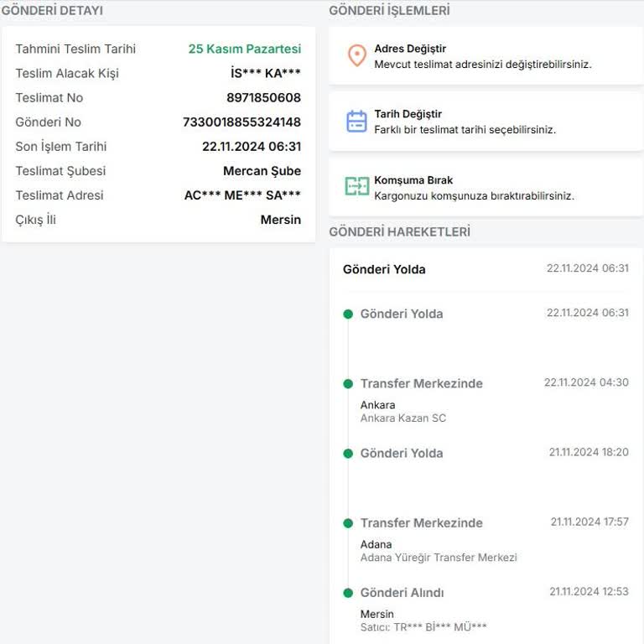Viewport: 644px width, 644px height.
Task: Click the blue calendar icon
Action: point(356,121)
